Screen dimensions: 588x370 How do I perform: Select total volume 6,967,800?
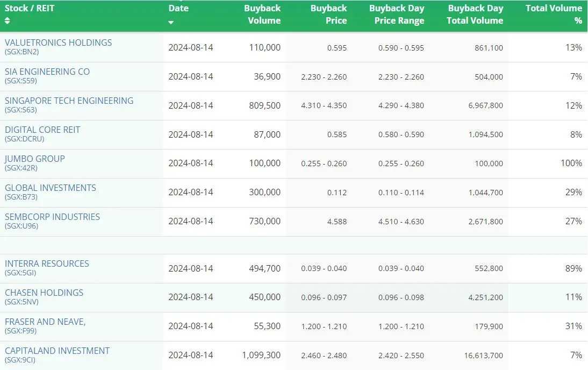486,106
